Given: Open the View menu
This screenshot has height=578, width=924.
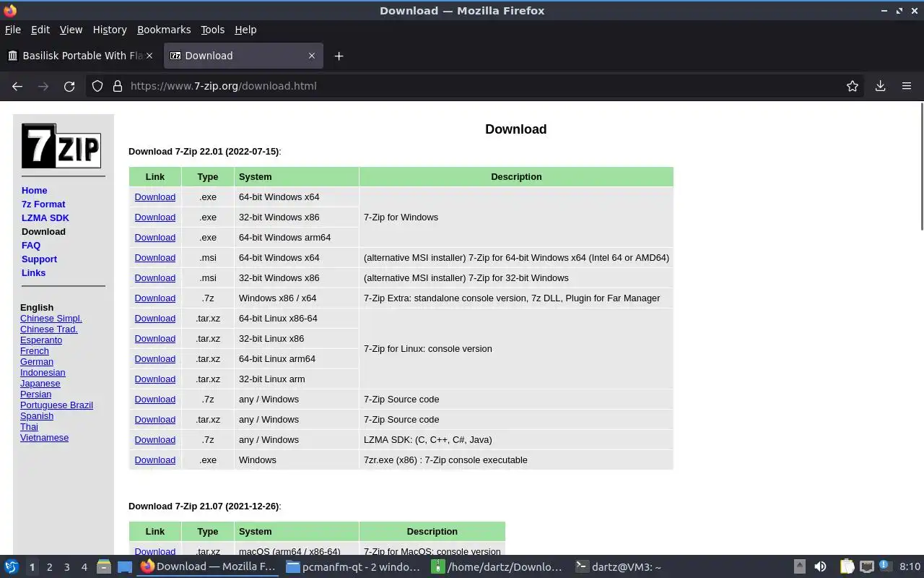Looking at the screenshot, I should coord(71,30).
